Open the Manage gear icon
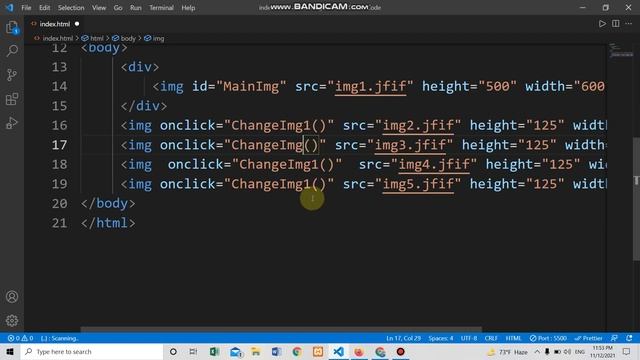 pyautogui.click(x=12, y=320)
